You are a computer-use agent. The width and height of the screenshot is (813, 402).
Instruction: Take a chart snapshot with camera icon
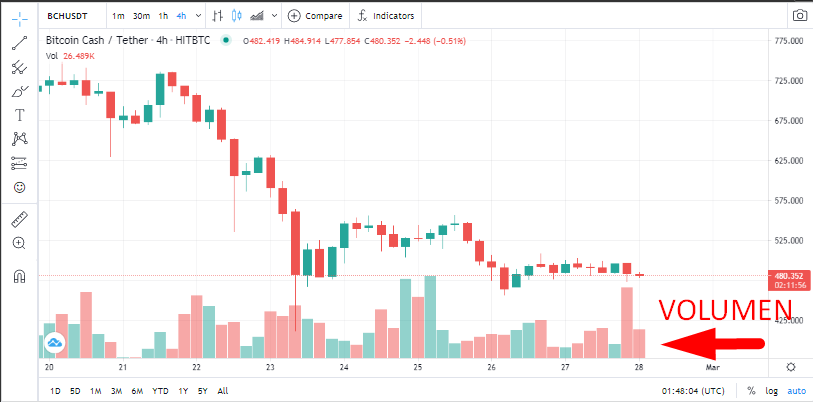[800, 16]
